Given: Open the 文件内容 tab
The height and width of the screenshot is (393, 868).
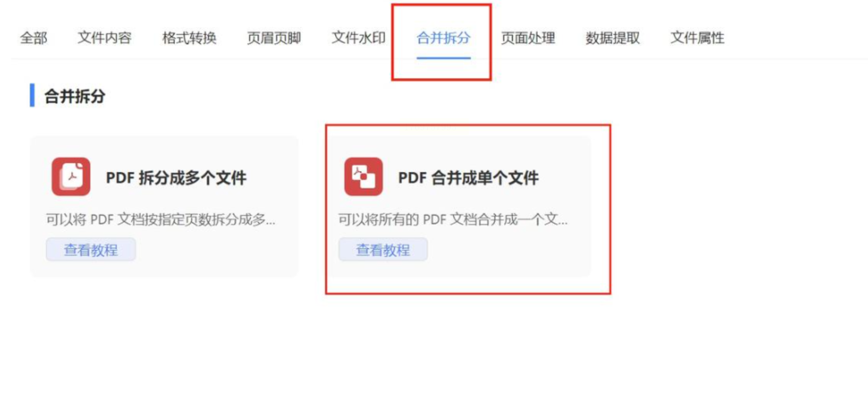Looking at the screenshot, I should (x=105, y=38).
